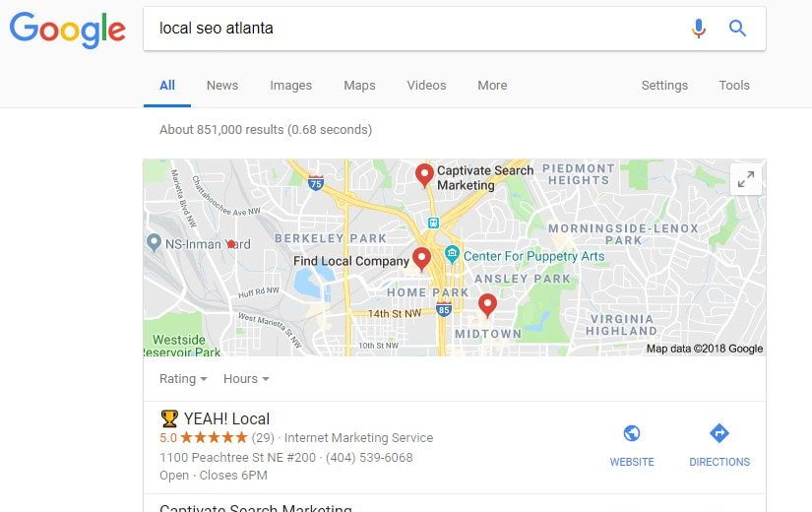Open YEAH! Local website globe icon
812x512 pixels.
click(632, 433)
